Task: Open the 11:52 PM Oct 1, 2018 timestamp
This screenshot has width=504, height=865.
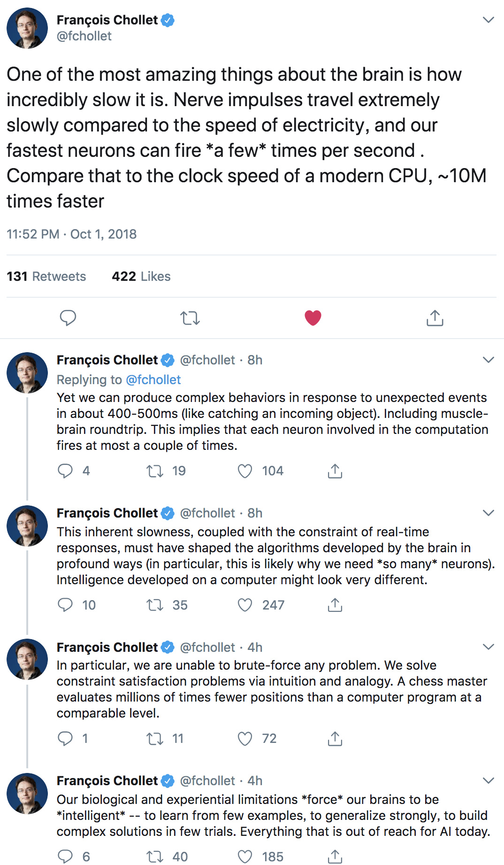Action: tap(72, 234)
